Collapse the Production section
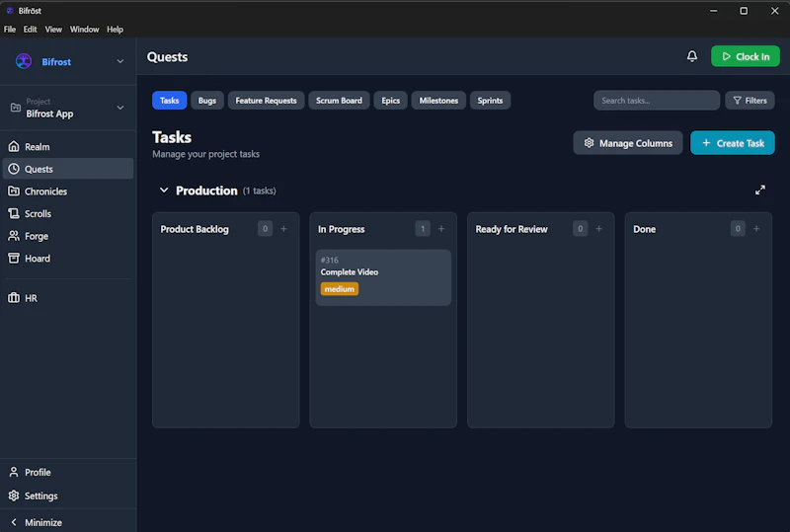The image size is (790, 532). click(164, 190)
